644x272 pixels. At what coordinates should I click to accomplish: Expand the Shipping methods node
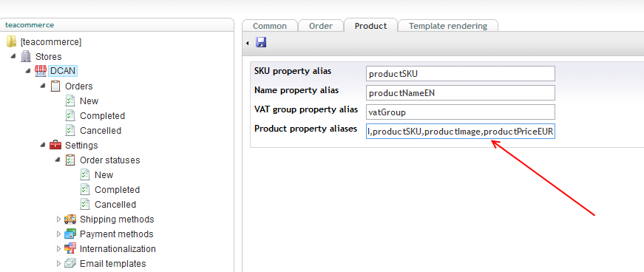58,220
